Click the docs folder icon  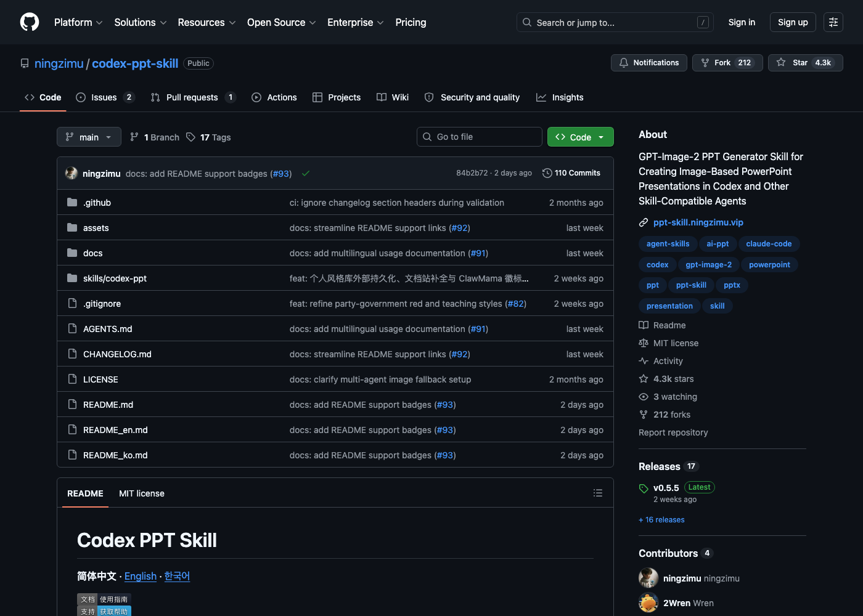tap(72, 253)
